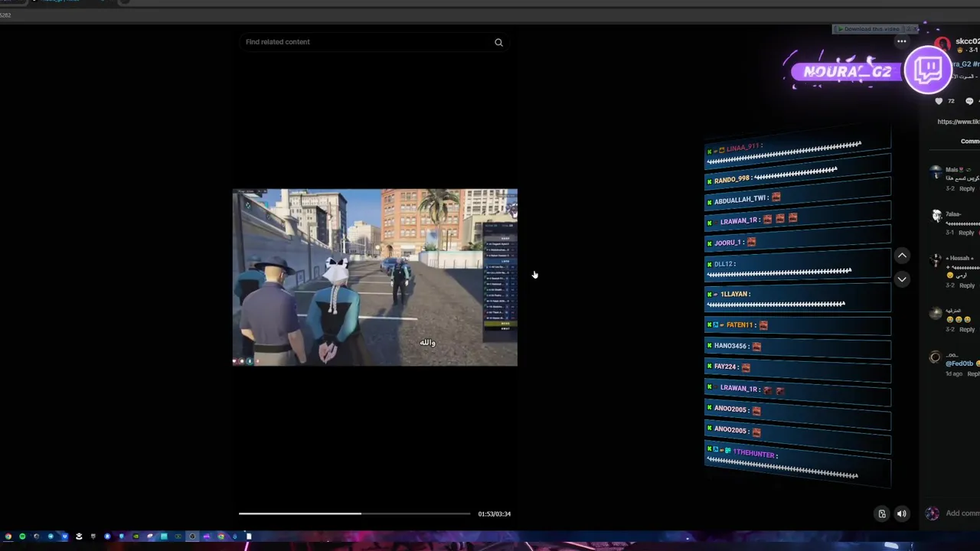Focus the Add comment field

click(962, 514)
